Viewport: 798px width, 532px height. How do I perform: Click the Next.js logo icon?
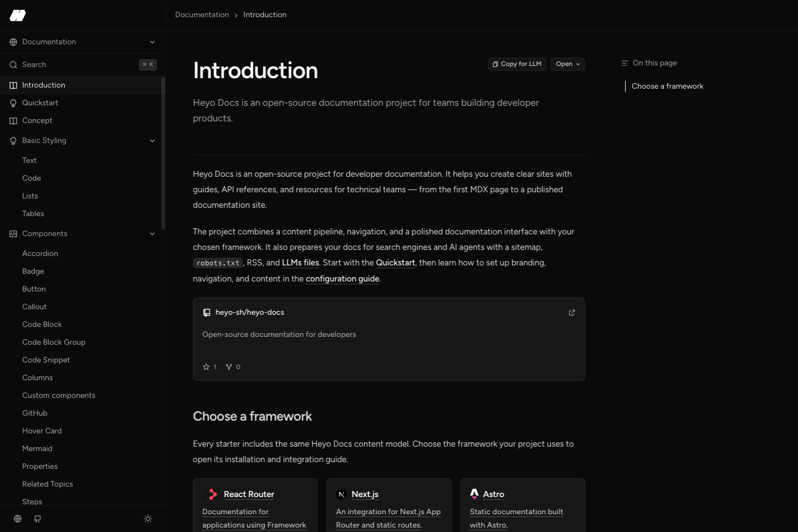click(x=341, y=494)
